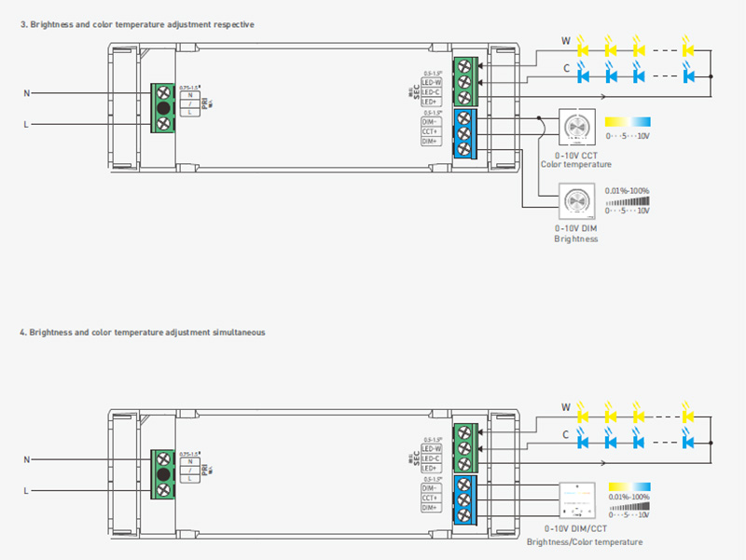Click the brightness ramp bar beside the 0-10V DIM knob
The image size is (746, 560).
628,201
